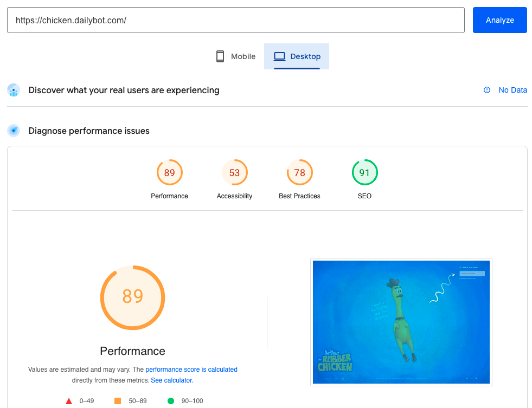Open 'performance score is calculated' link
The width and height of the screenshot is (532, 408).
point(191,370)
